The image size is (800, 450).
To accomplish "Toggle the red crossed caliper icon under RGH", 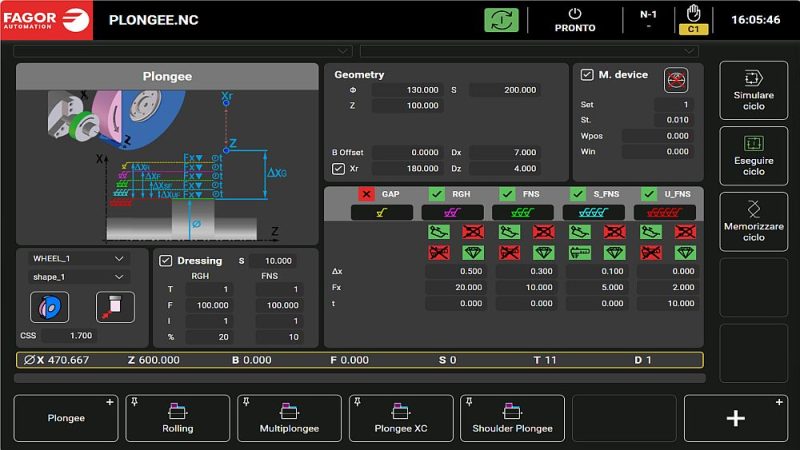I will pyautogui.click(x=439, y=253).
